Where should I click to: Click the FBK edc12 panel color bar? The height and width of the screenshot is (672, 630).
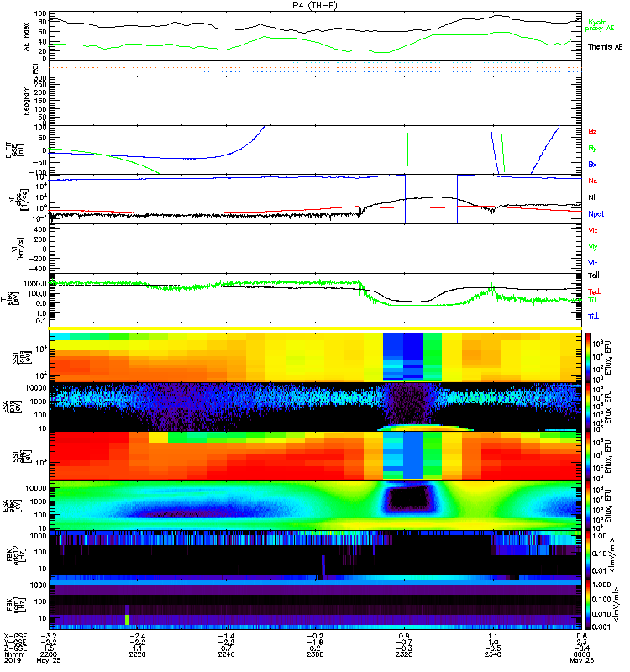pos(588,555)
